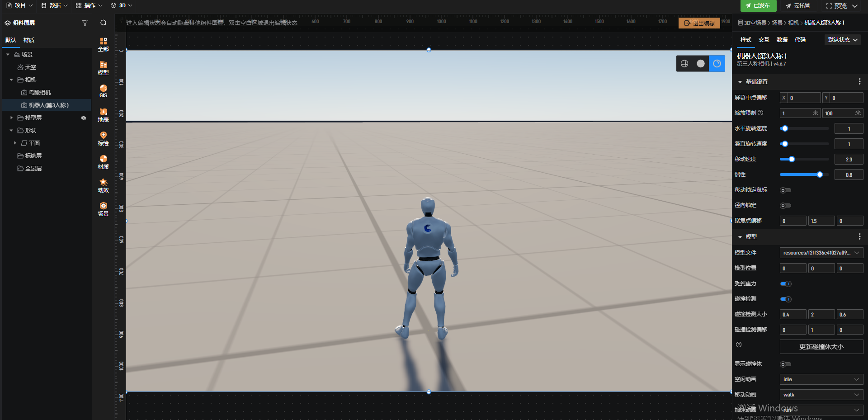Viewport: 868px width, 420px height.
Task: Switch to the 交互 tab
Action: 764,40
